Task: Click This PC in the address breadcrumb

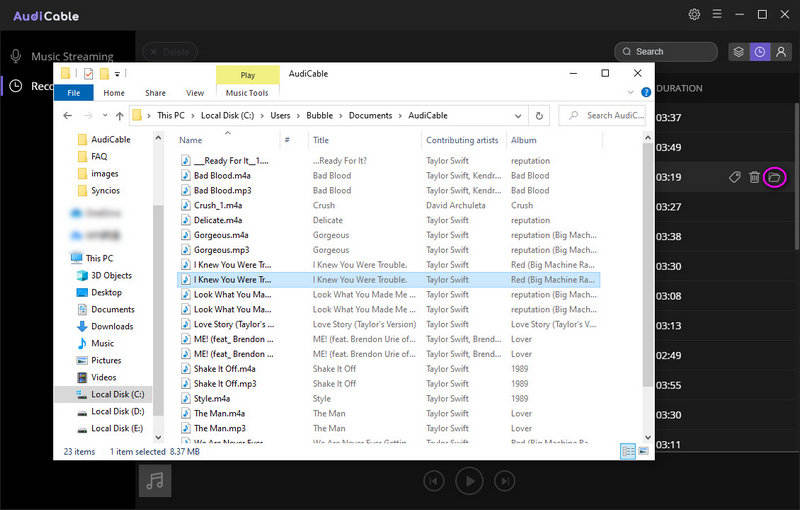Action: (171, 116)
